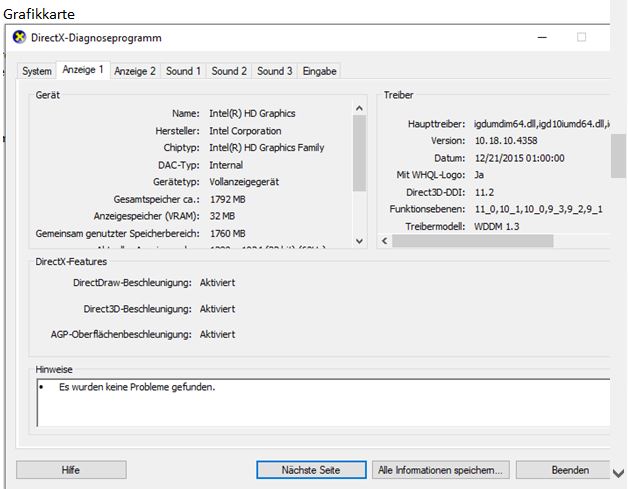Click the Hilfe button
The image size is (628, 489).
(70, 470)
